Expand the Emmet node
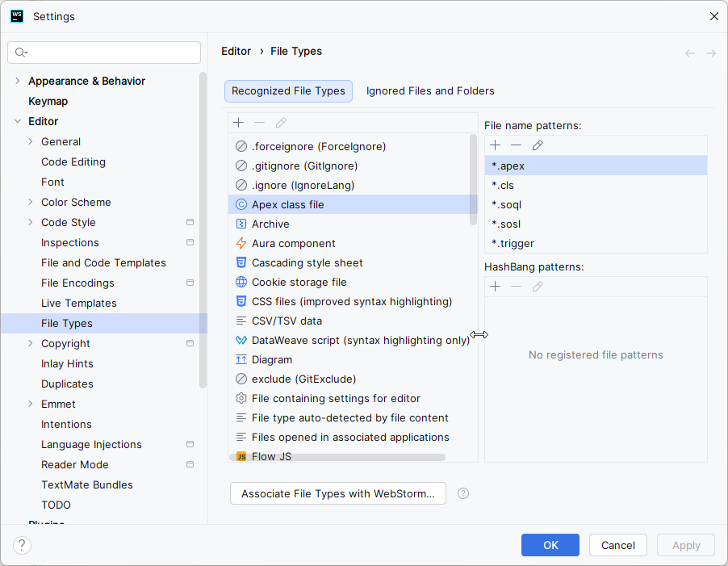This screenshot has width=728, height=566. point(30,404)
